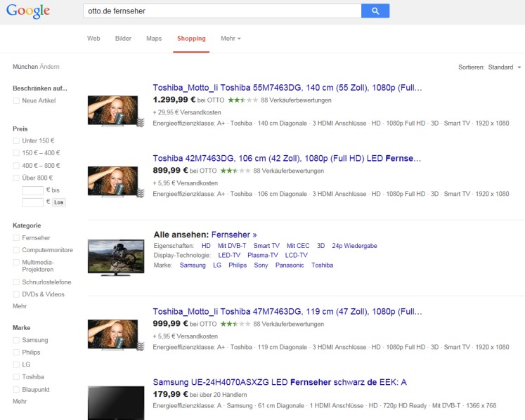Enable the Neue Artikel filter checkbox
Image resolution: width=525 pixels, height=420 pixels.
[x=16, y=101]
